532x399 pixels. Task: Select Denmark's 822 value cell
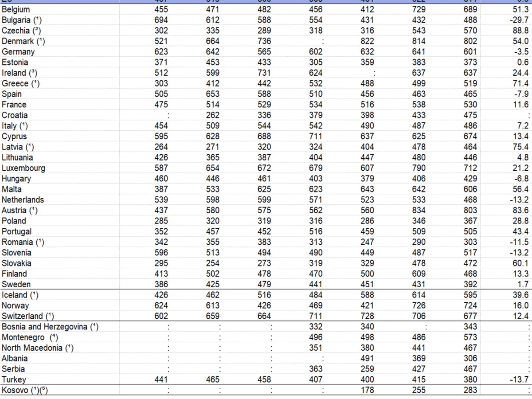tap(367, 41)
